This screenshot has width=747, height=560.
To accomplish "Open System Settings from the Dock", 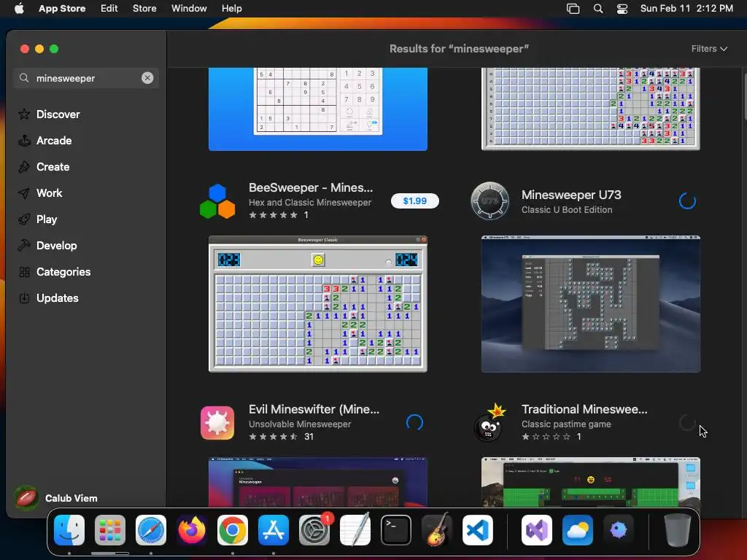I will click(314, 530).
